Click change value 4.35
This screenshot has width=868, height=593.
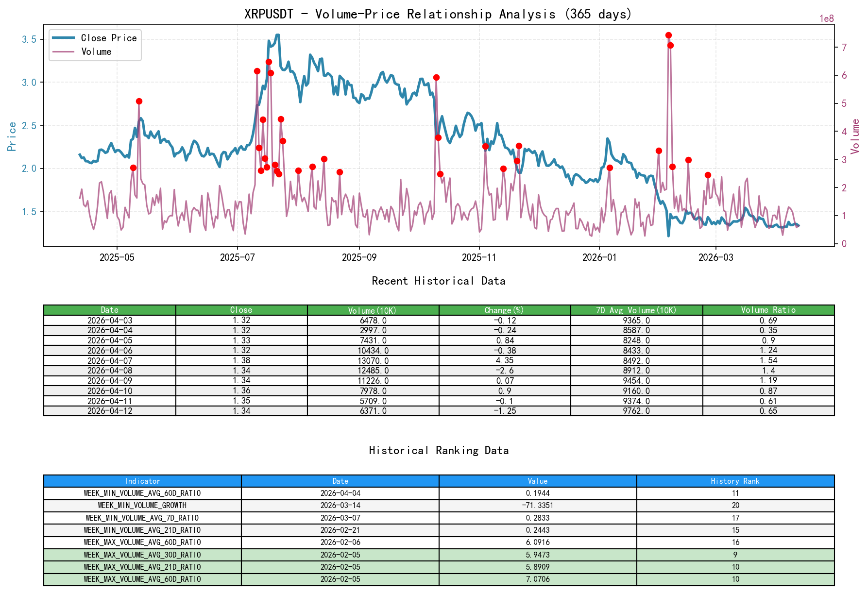(505, 360)
